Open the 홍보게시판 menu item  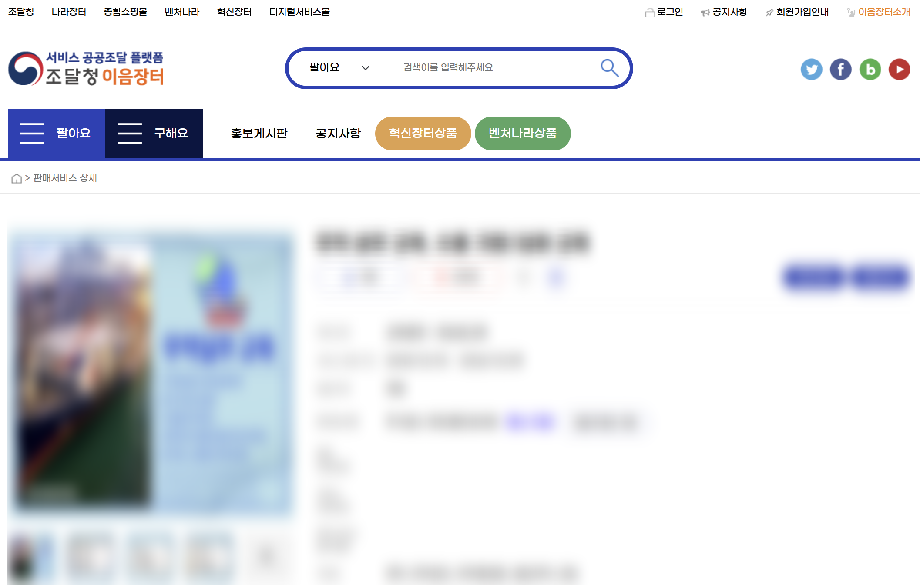(259, 133)
